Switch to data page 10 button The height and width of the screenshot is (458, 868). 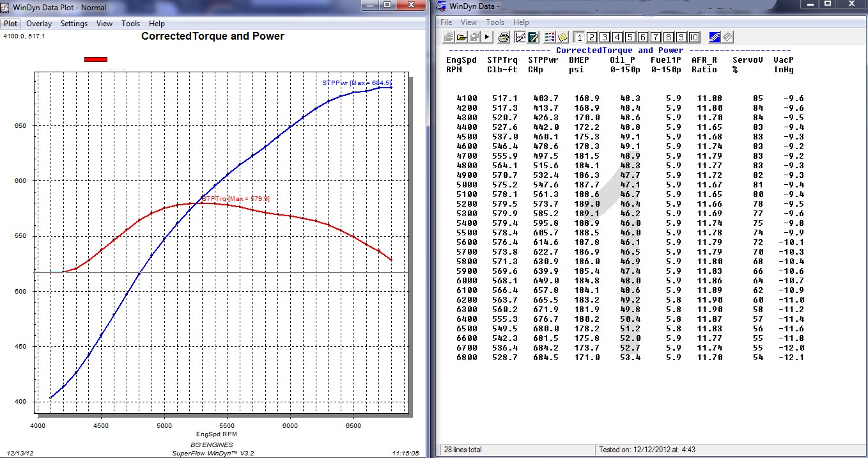tap(694, 36)
